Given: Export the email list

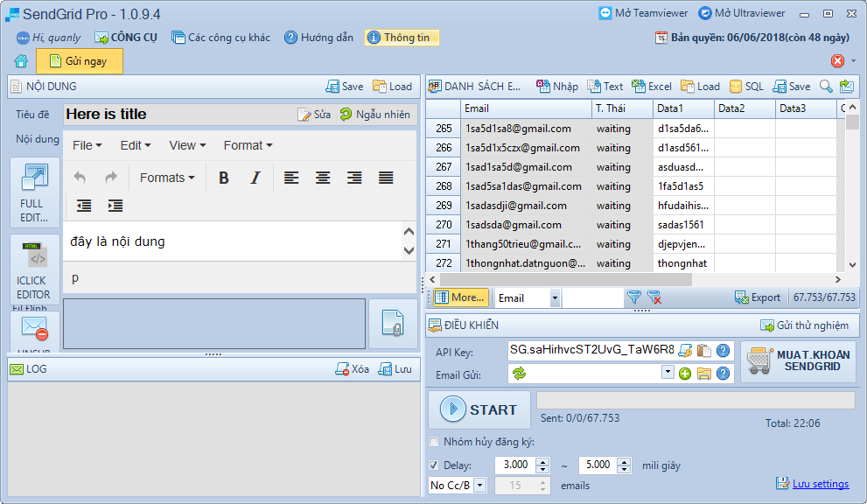Looking at the screenshot, I should coord(758,297).
